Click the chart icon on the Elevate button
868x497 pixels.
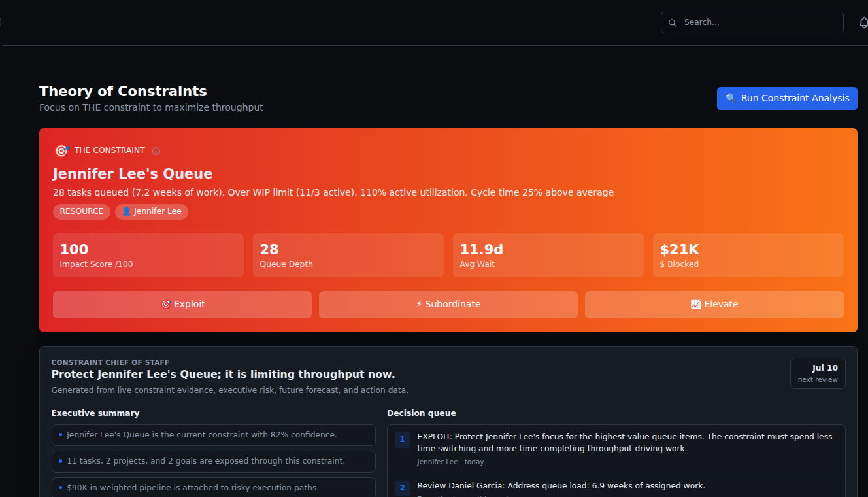696,305
